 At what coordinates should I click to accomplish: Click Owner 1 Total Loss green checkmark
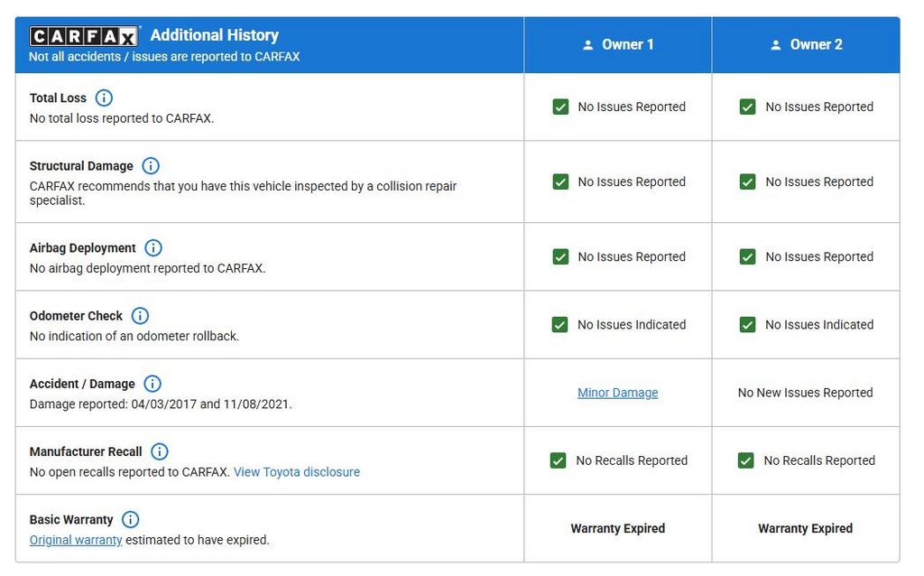coord(560,107)
